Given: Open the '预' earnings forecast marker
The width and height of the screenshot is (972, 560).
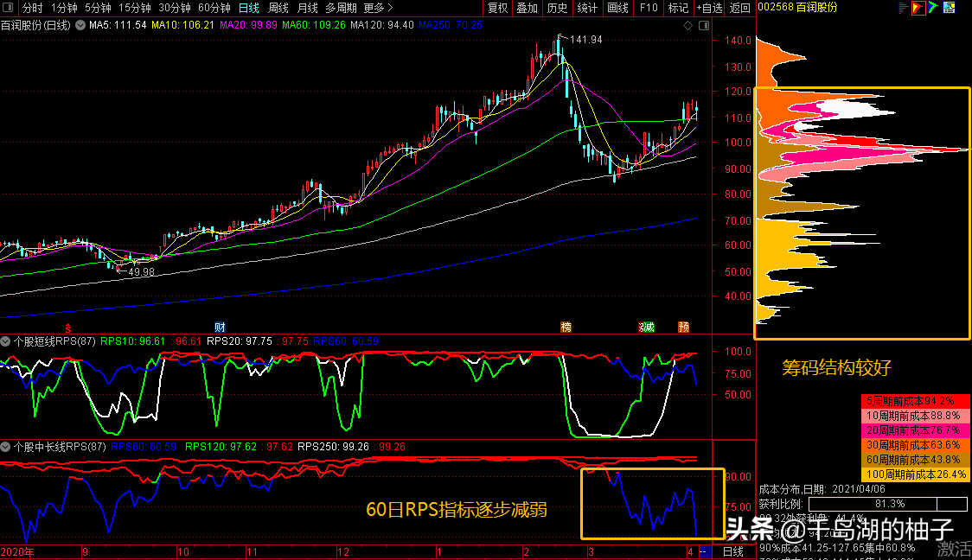Looking at the screenshot, I should tap(684, 327).
